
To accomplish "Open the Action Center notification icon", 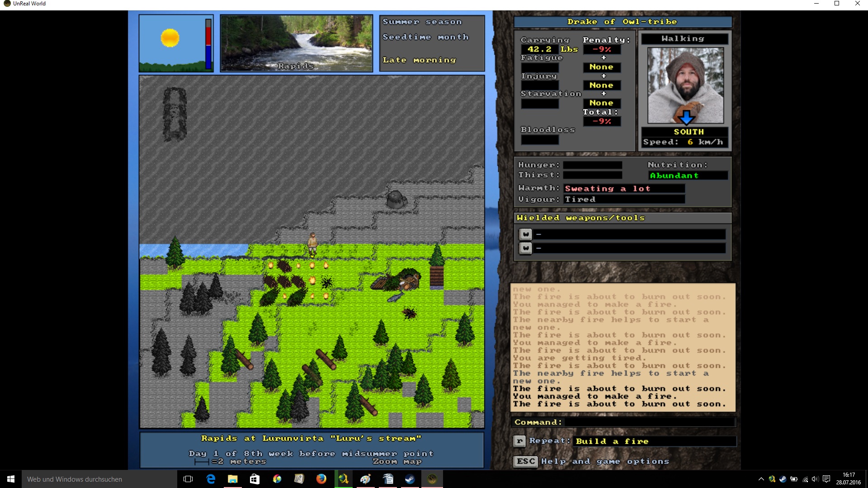I will point(826,479).
